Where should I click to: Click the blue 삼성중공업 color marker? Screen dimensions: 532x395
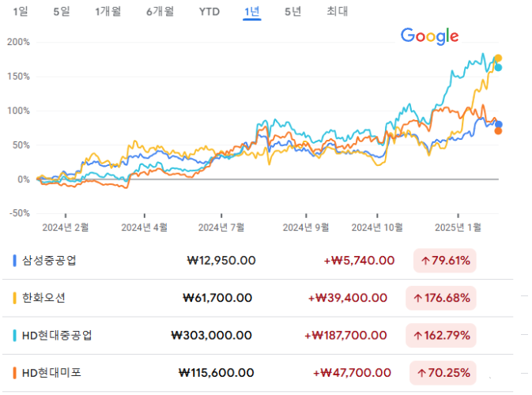(x=15, y=260)
